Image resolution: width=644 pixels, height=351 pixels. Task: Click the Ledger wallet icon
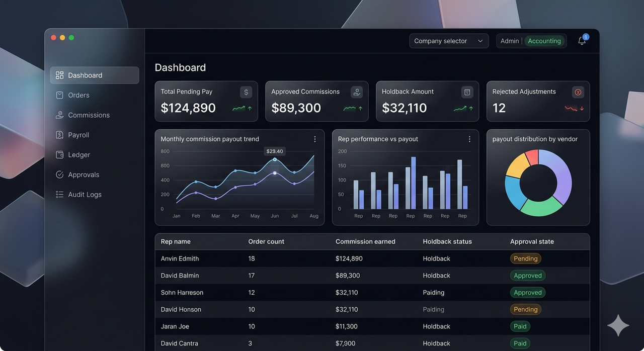[59, 155]
